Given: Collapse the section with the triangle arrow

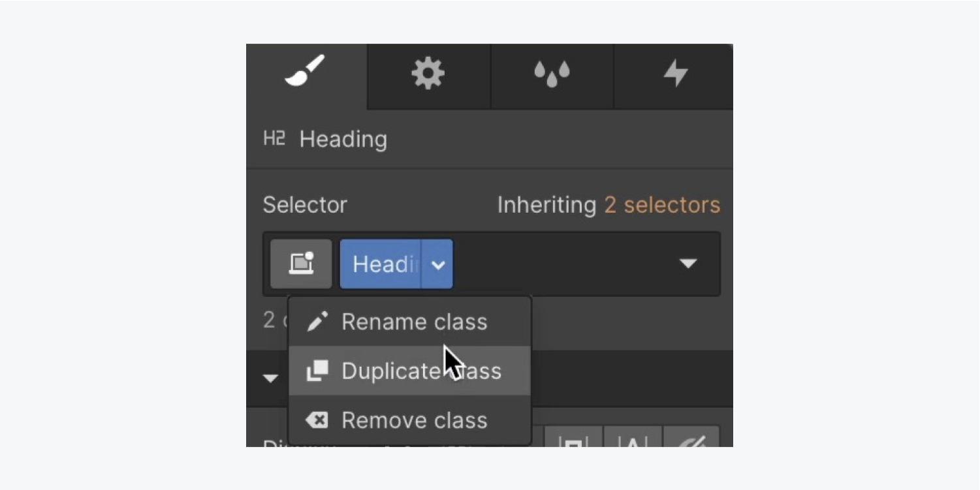Looking at the screenshot, I should (270, 378).
